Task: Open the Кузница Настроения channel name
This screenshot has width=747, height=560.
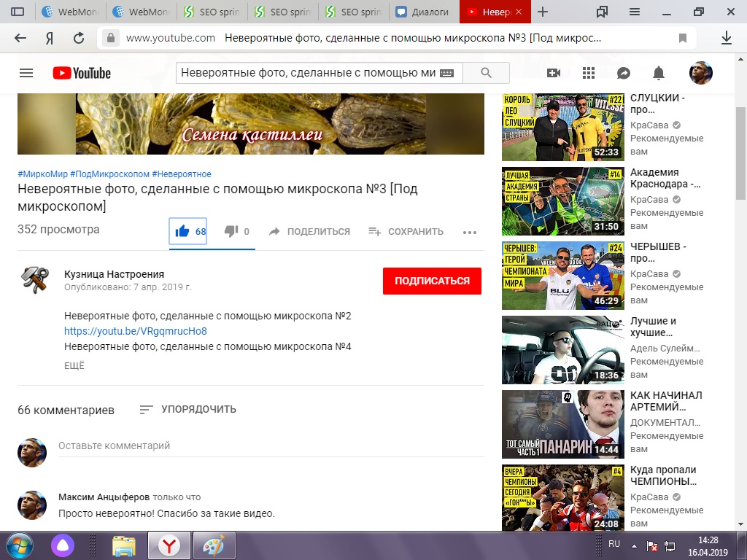Action: 115,274
